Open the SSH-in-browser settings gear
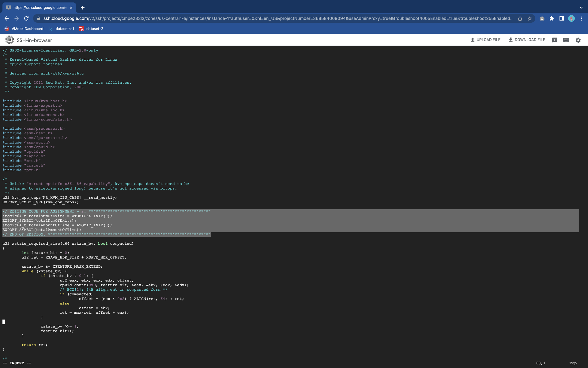The width and height of the screenshot is (588, 368). 578,40
